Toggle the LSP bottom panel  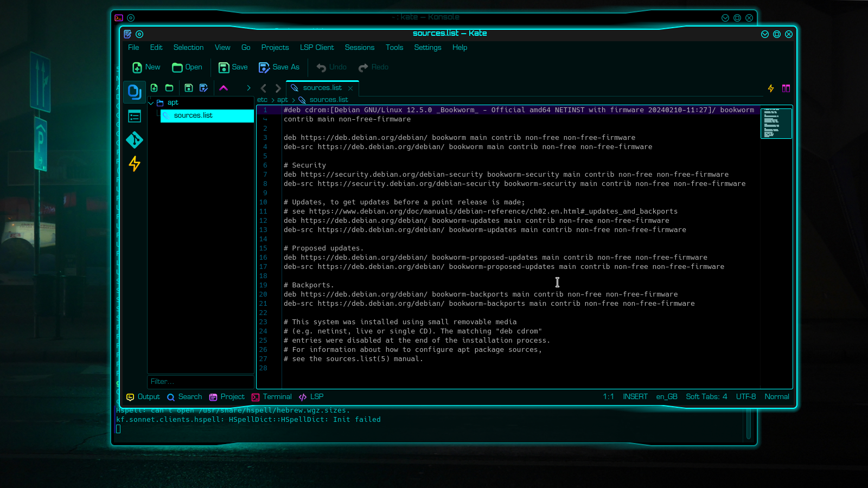311,397
